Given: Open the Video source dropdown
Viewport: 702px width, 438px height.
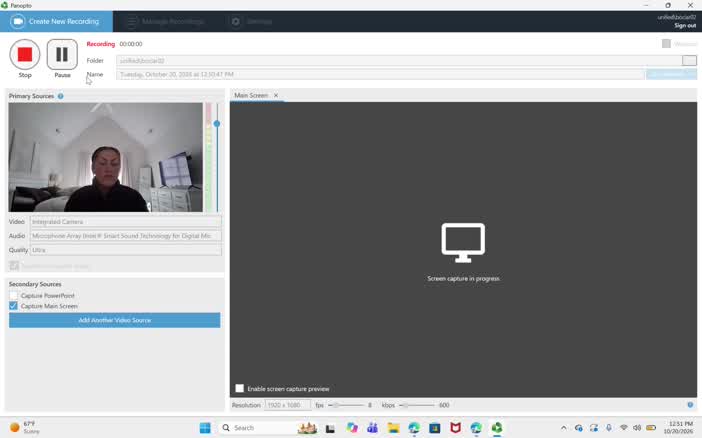Looking at the screenshot, I should [125, 222].
